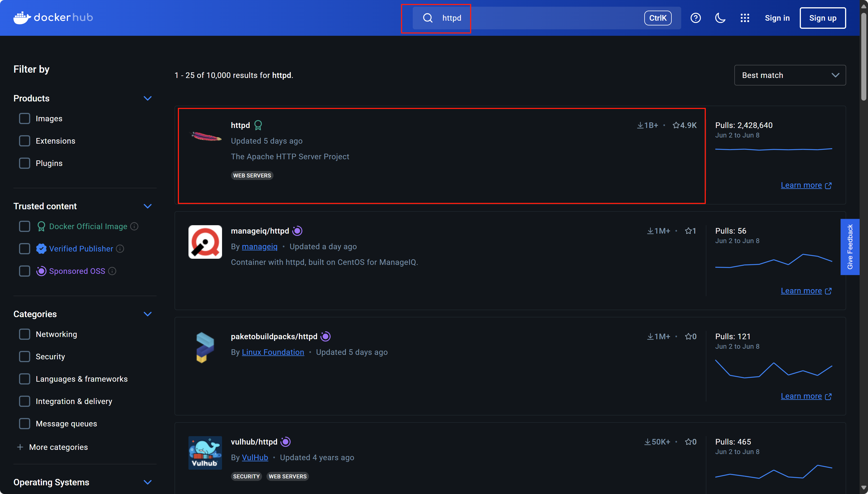Open the help question mark icon
The height and width of the screenshot is (494, 868).
[x=695, y=18]
